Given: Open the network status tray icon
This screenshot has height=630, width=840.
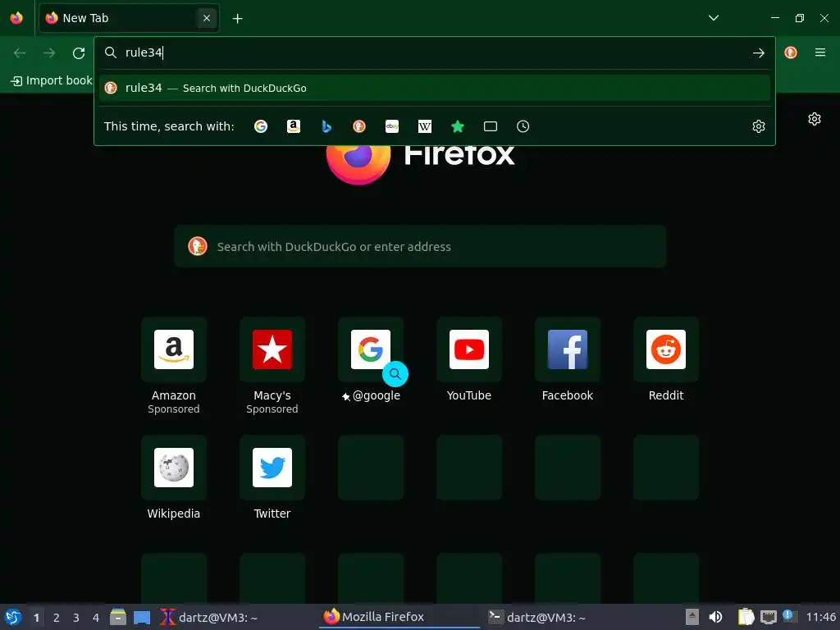Looking at the screenshot, I should tap(768, 617).
